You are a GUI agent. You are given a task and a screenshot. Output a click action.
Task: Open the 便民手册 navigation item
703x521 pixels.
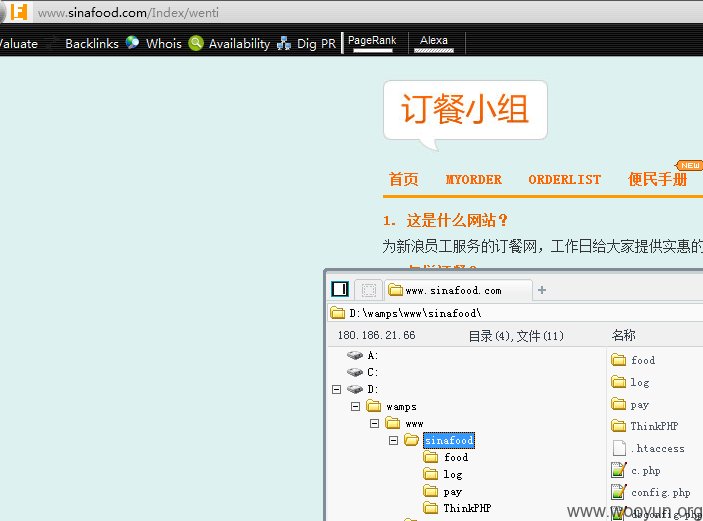[657, 179]
